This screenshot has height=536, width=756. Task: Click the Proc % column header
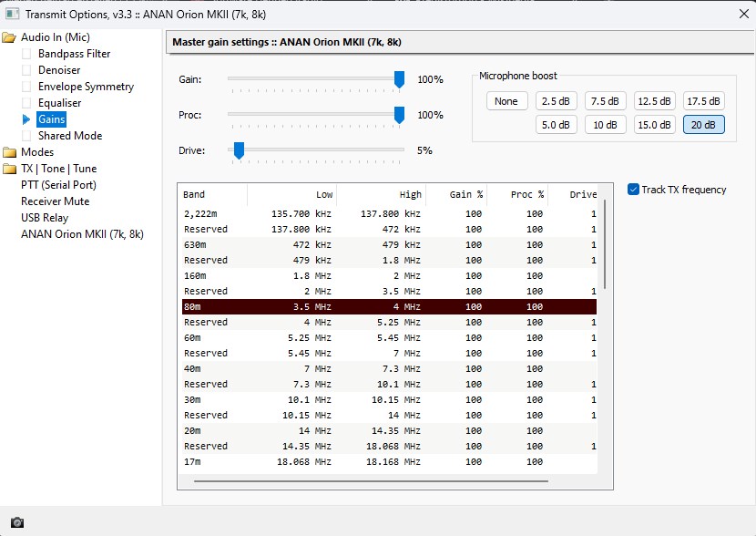point(517,194)
